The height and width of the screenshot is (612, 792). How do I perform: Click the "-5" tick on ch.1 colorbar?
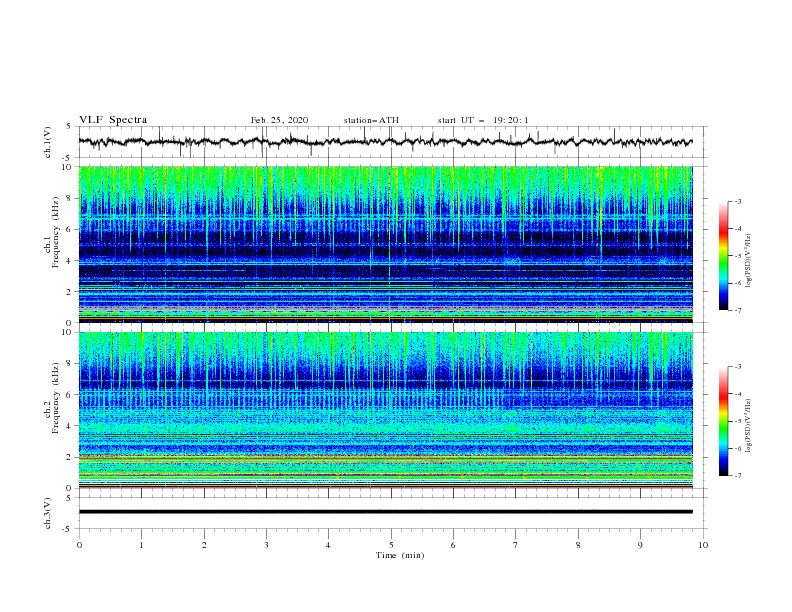(x=737, y=256)
